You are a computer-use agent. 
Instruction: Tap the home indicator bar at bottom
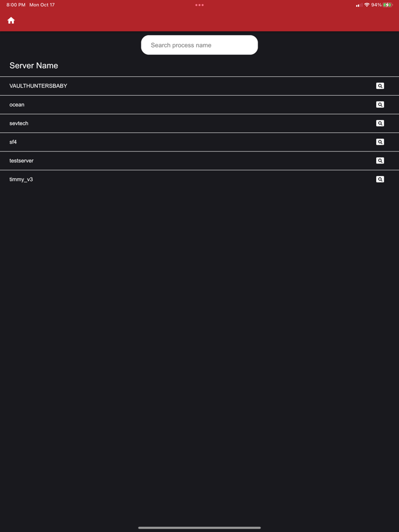(199, 527)
